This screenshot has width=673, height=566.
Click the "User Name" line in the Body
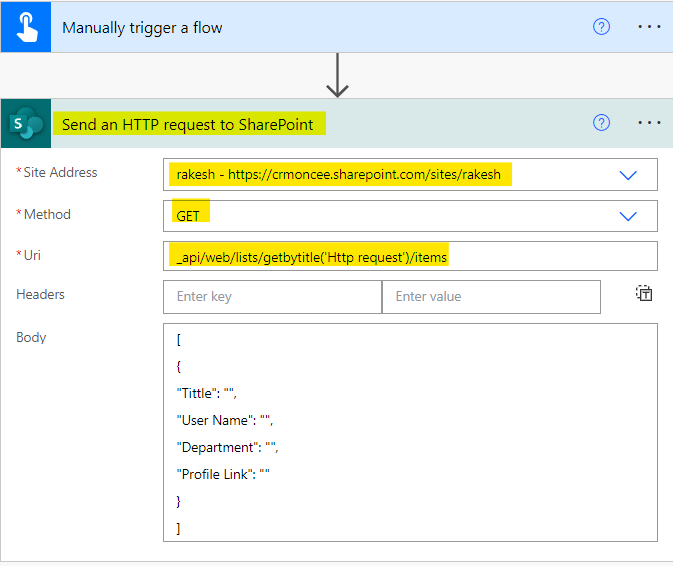[x=224, y=420]
